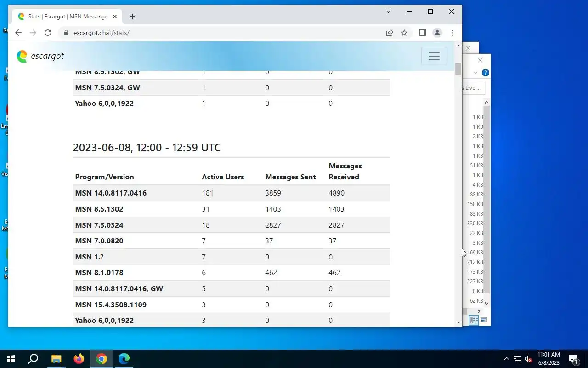Open File Explorer from the taskbar
Viewport: 588px width, 368px height.
pyautogui.click(x=56, y=359)
